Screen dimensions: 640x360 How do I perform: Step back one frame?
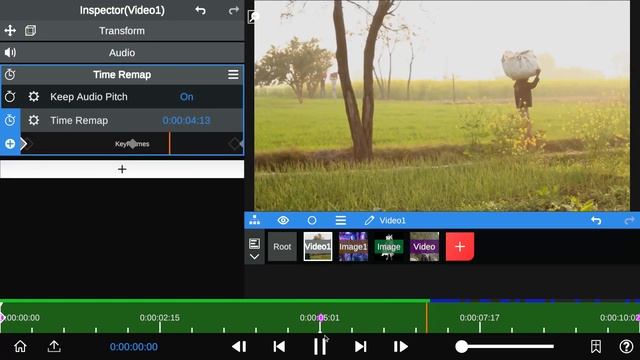(x=239, y=347)
